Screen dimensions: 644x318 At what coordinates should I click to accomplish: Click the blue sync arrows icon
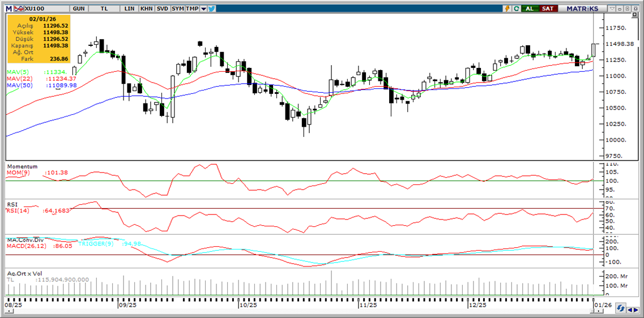coord(621,308)
